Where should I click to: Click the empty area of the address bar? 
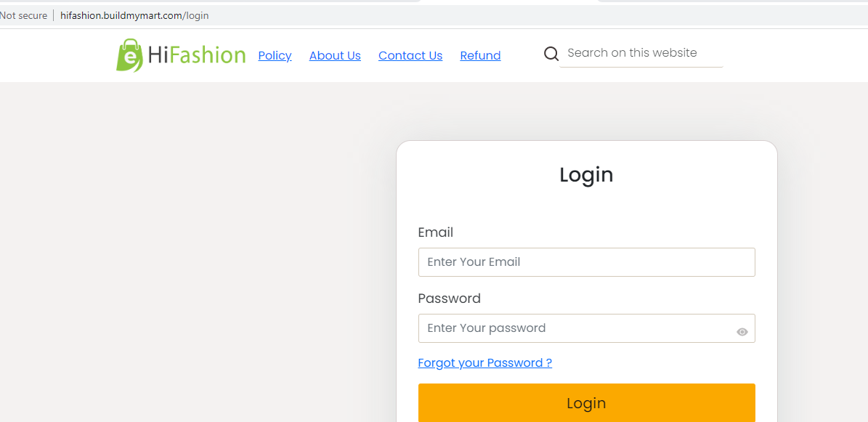tap(498, 15)
